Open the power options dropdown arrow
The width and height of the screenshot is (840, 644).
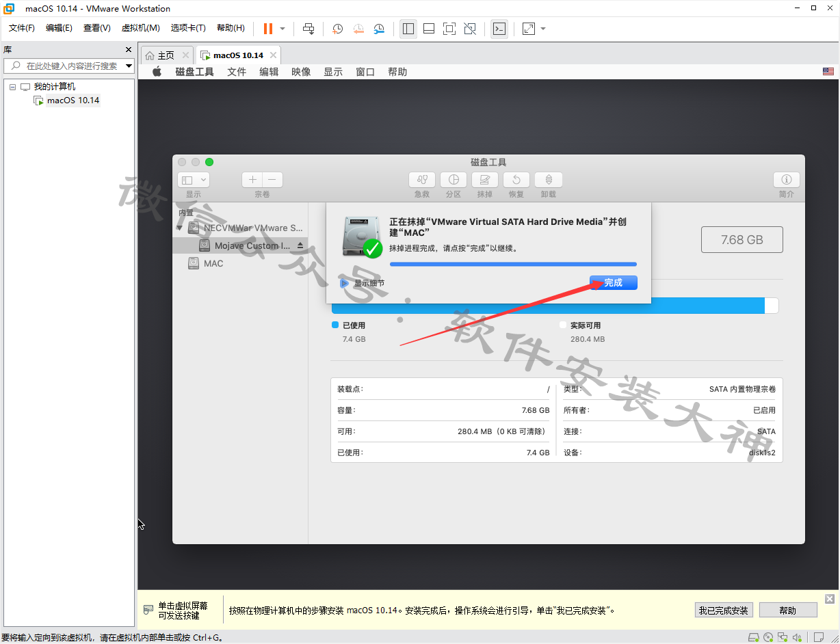click(283, 29)
